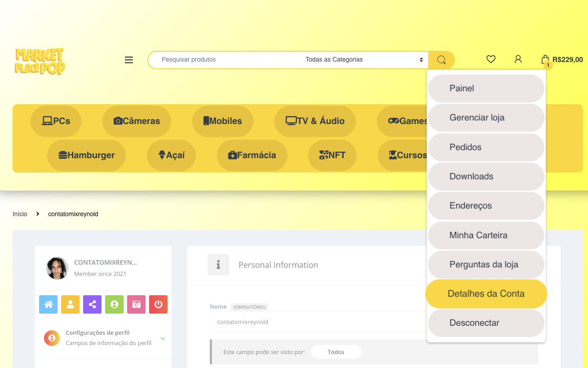The width and height of the screenshot is (588, 368).
Task: Click the pink camera window icon
Action: [136, 304]
